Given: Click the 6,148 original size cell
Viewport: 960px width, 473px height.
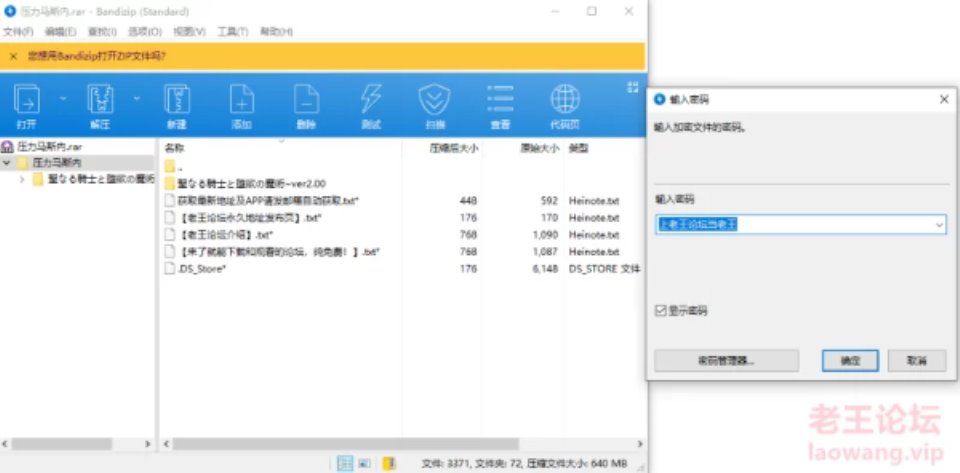Looking at the screenshot, I should click(545, 269).
